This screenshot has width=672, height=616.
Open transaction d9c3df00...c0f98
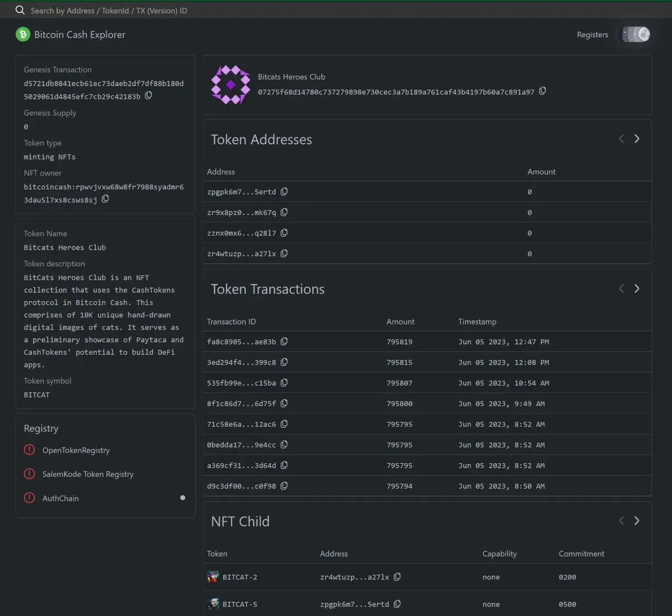click(x=241, y=486)
